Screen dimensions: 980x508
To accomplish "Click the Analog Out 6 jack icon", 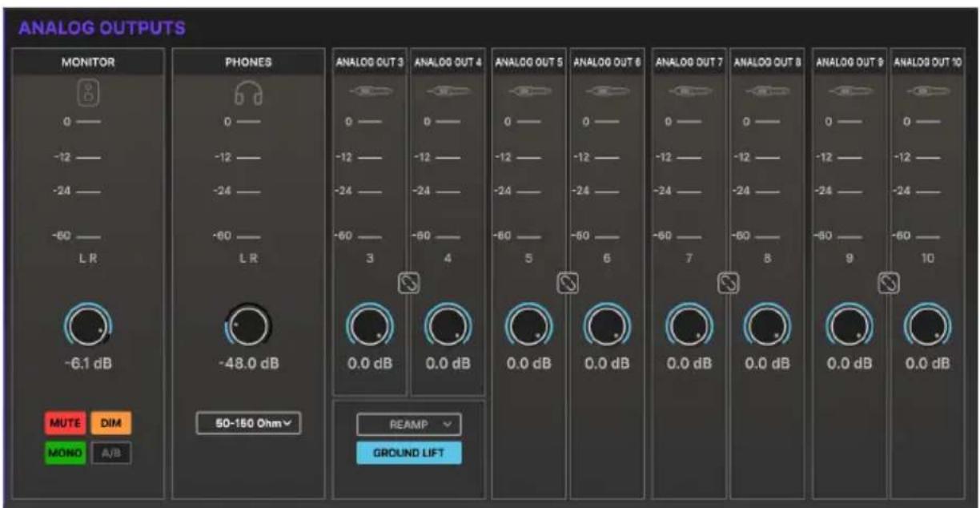I will coord(608,93).
